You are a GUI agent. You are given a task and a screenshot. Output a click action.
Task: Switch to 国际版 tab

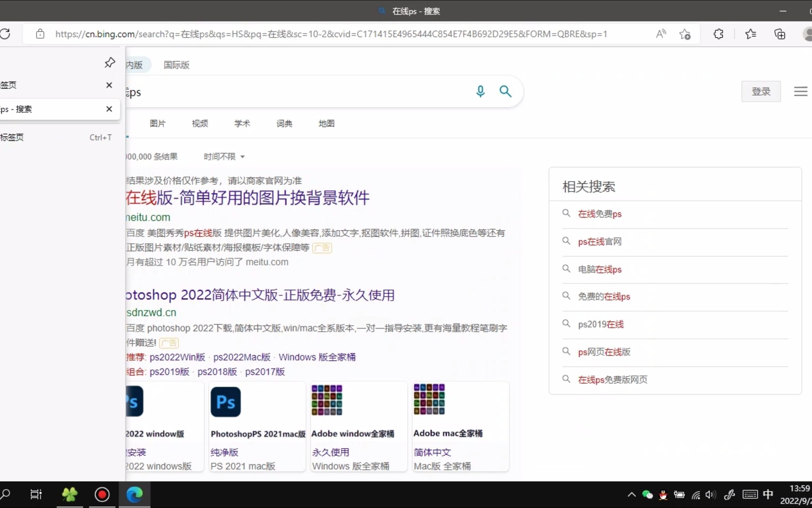177,65
